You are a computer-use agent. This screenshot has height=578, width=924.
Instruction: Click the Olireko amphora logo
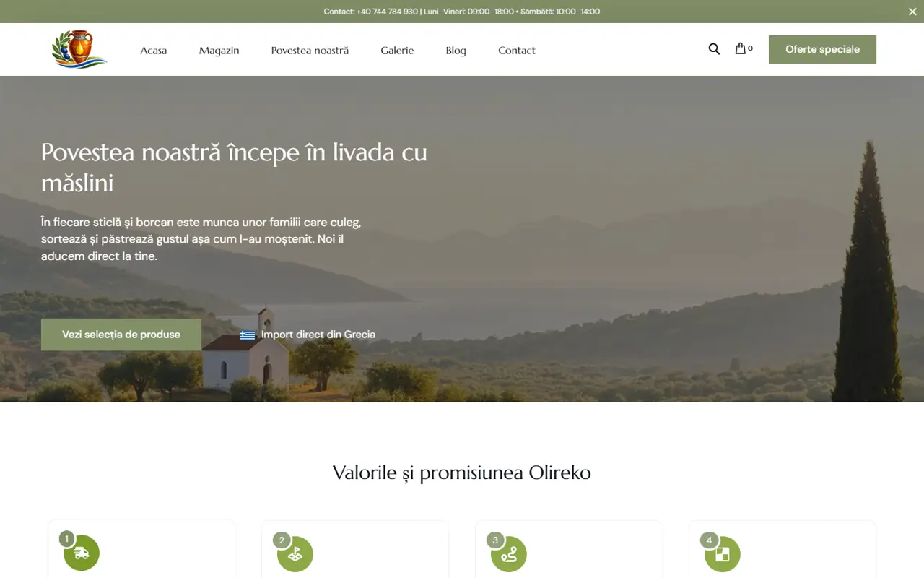(x=79, y=49)
